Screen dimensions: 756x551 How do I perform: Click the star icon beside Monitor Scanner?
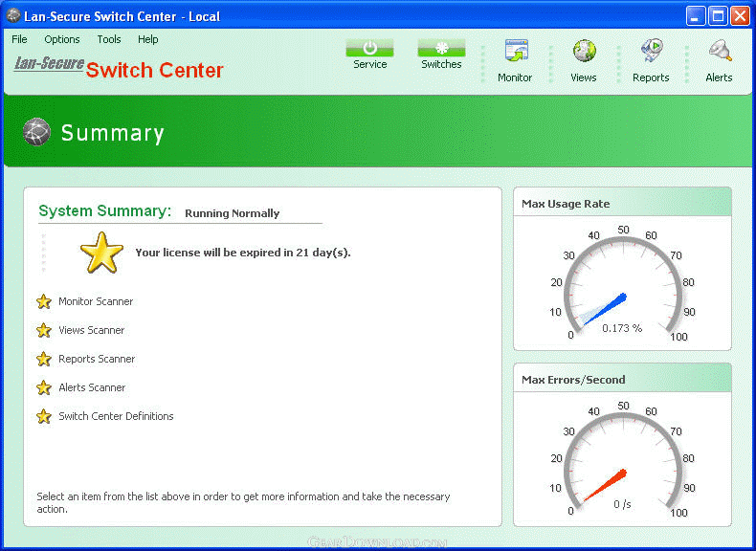click(x=44, y=301)
